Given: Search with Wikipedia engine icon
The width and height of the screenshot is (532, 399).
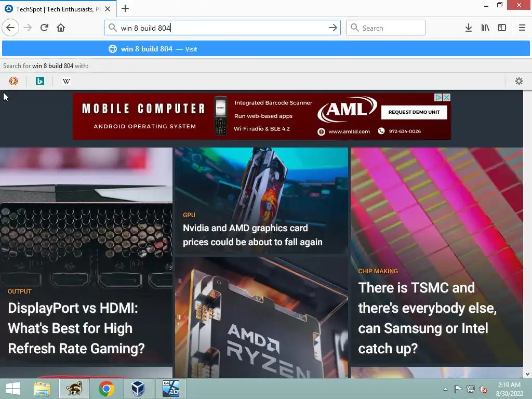Looking at the screenshot, I should coord(66,81).
